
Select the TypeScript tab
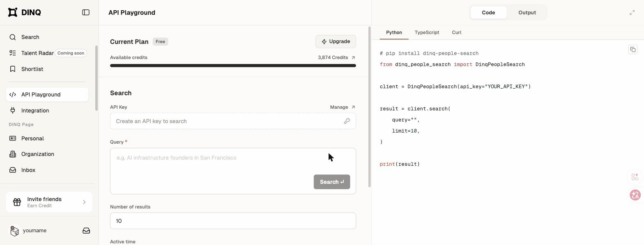(427, 32)
